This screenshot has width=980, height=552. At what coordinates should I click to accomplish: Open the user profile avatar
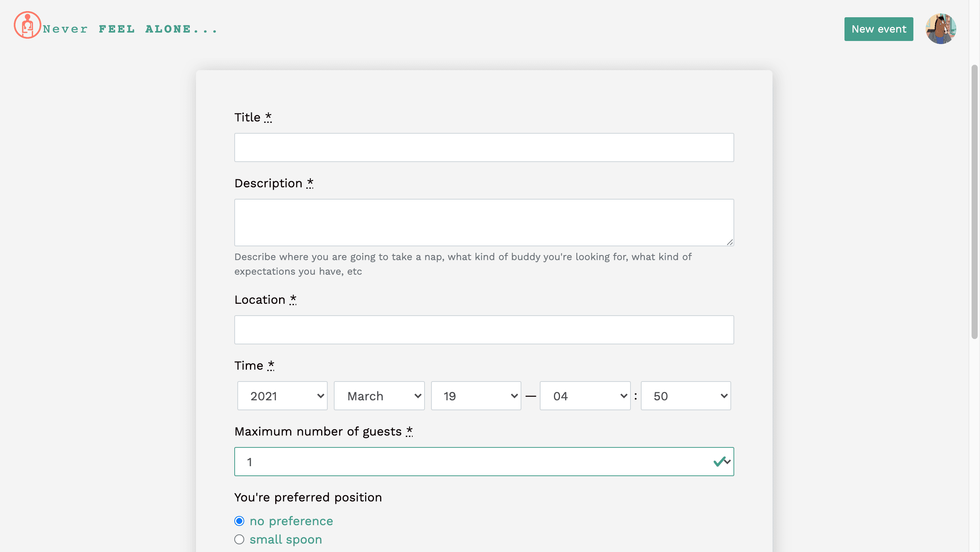tap(941, 29)
